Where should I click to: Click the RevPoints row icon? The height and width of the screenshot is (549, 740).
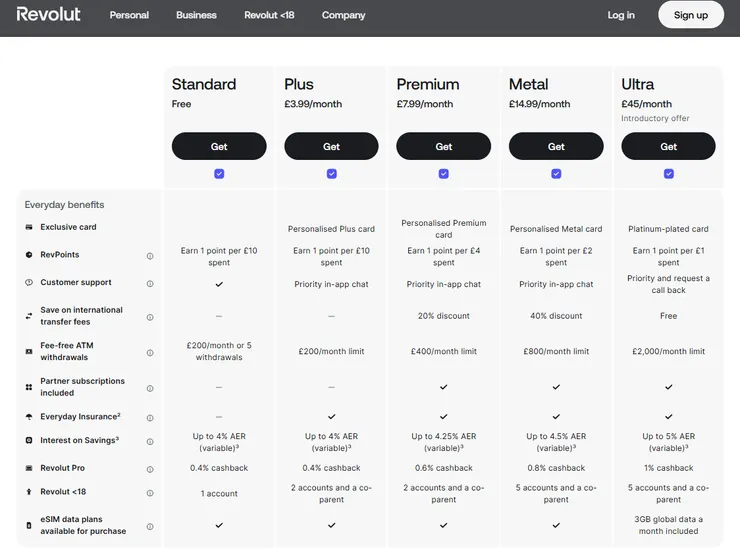(29, 255)
